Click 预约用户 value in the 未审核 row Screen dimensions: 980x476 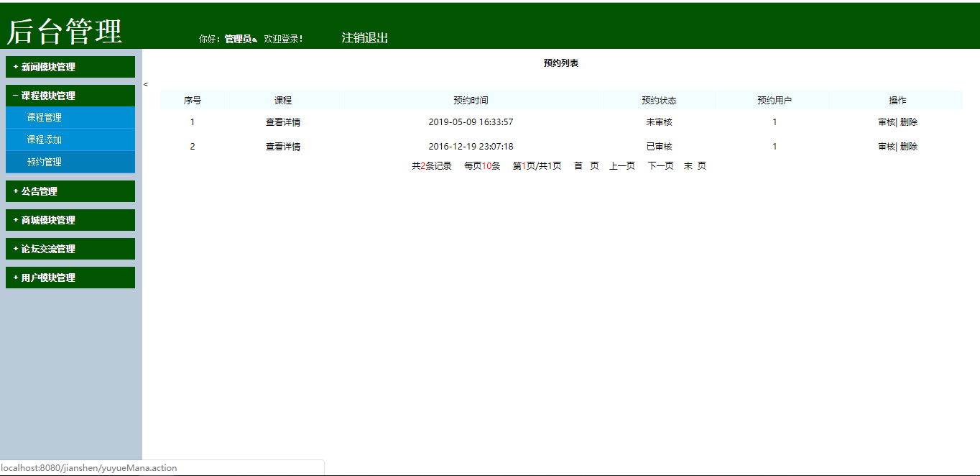point(775,122)
